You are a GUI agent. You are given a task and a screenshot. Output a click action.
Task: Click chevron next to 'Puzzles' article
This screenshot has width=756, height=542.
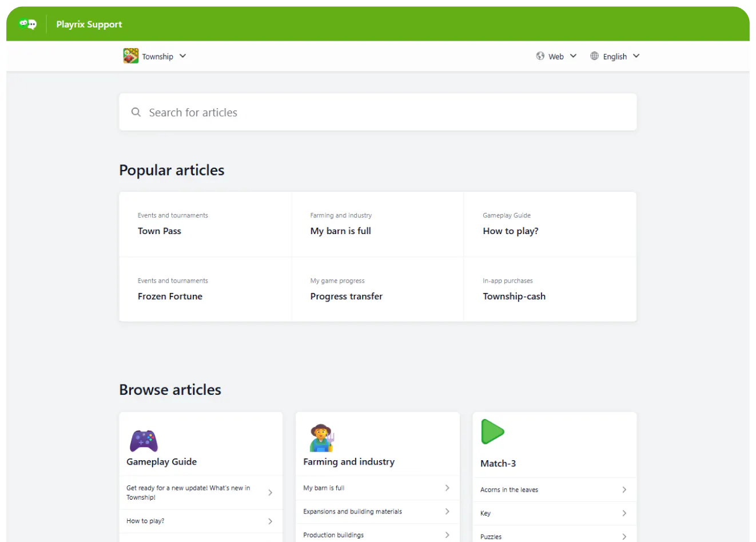point(624,537)
